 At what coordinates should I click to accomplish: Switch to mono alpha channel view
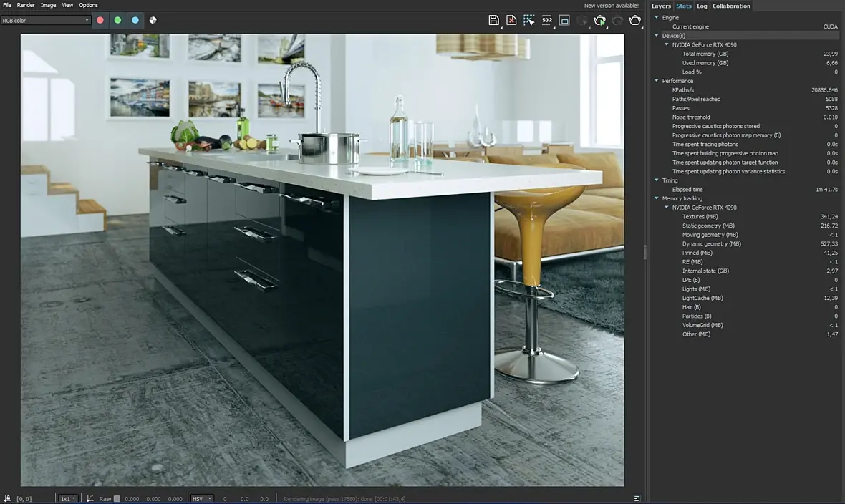tap(153, 20)
